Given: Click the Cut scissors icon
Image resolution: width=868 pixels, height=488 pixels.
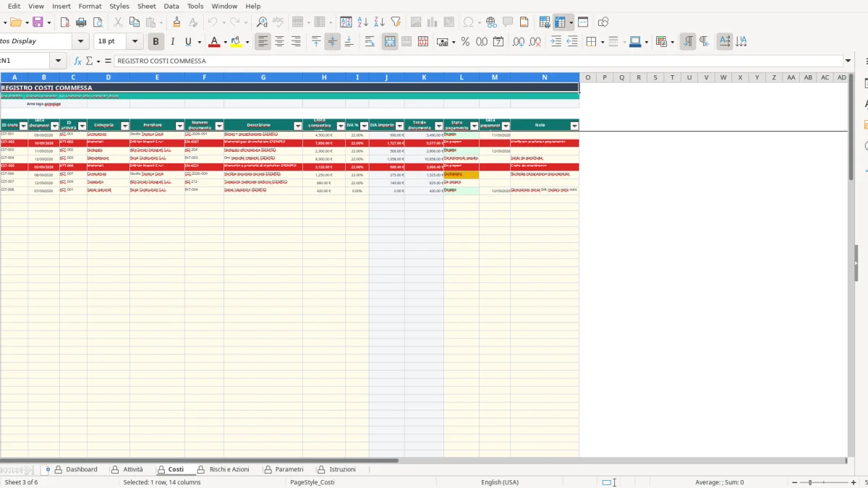Looking at the screenshot, I should 119,22.
